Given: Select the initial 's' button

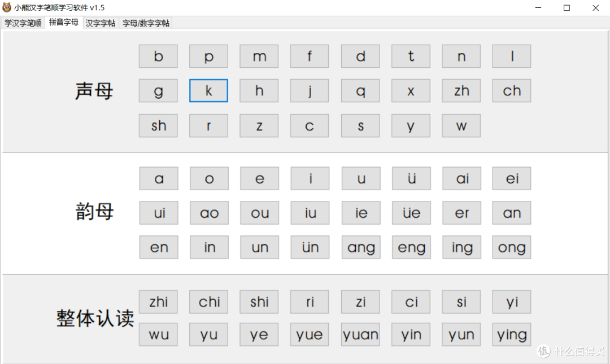Looking at the screenshot, I should [360, 126].
